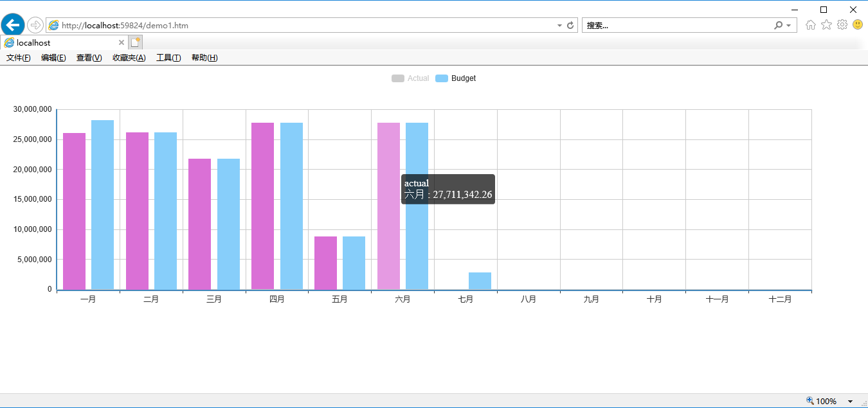Select the localhost tab
Image resolution: width=868 pixels, height=408 pixels.
64,42
